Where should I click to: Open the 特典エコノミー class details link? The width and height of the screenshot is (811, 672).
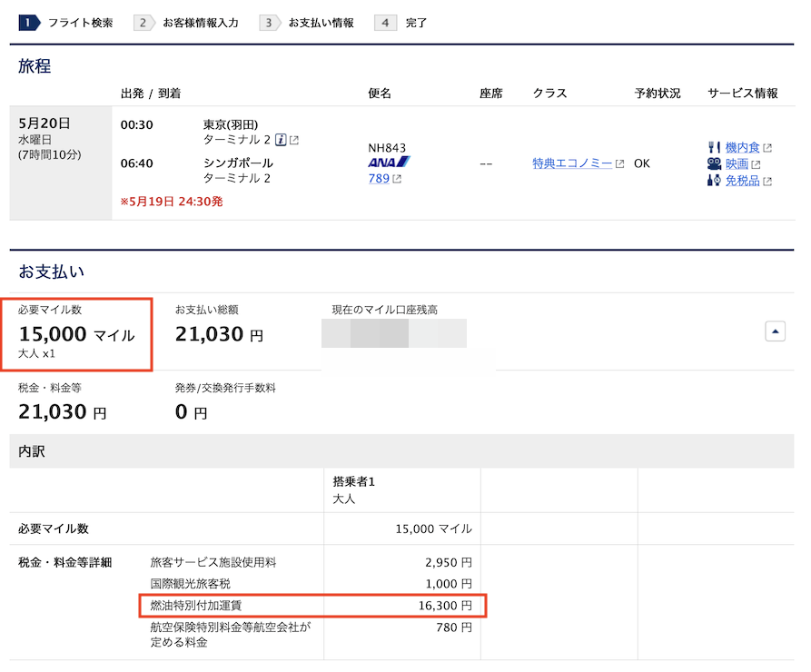point(573,163)
